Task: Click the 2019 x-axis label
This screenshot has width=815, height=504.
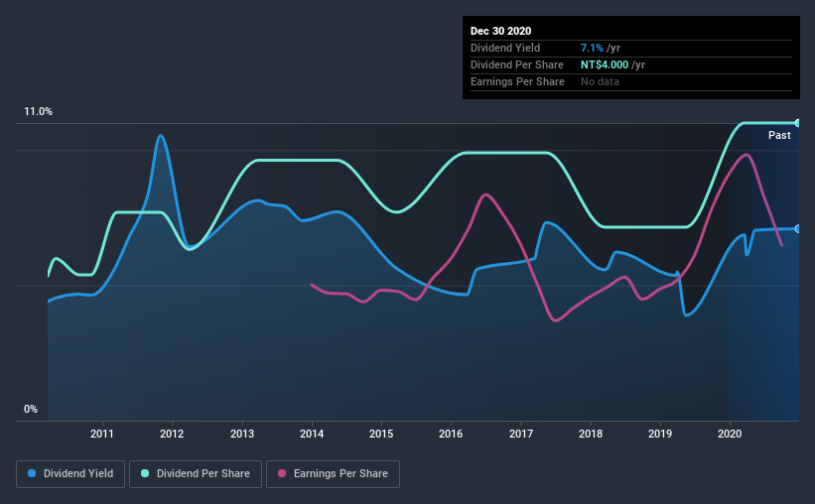Action: pyautogui.click(x=660, y=434)
